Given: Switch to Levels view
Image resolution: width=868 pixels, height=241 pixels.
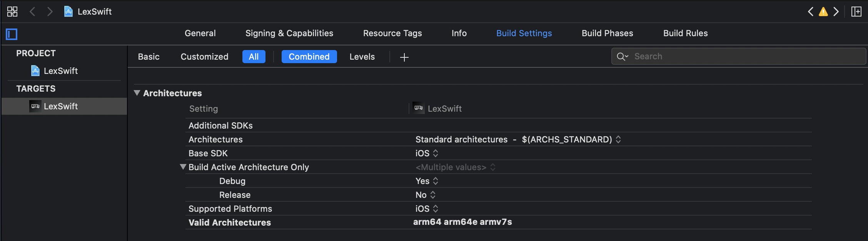Looking at the screenshot, I should click(x=362, y=57).
